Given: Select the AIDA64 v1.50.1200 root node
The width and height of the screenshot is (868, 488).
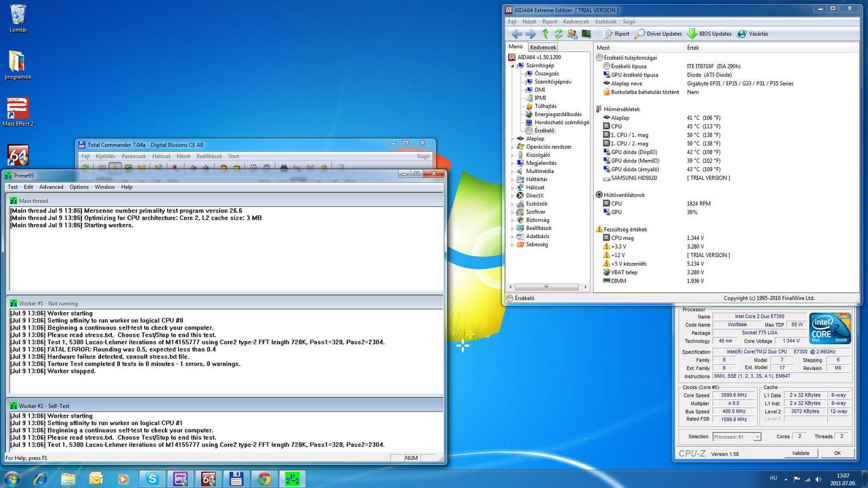Looking at the screenshot, I should [x=539, y=57].
